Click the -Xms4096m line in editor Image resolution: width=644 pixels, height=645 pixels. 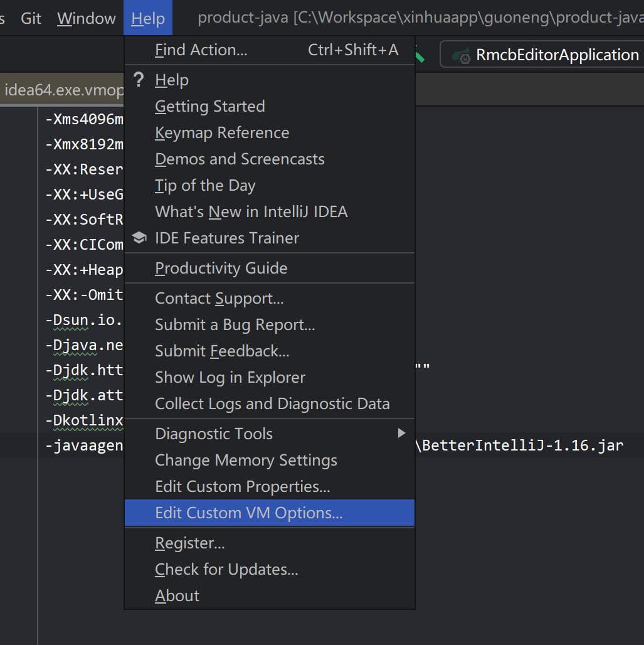pos(84,119)
